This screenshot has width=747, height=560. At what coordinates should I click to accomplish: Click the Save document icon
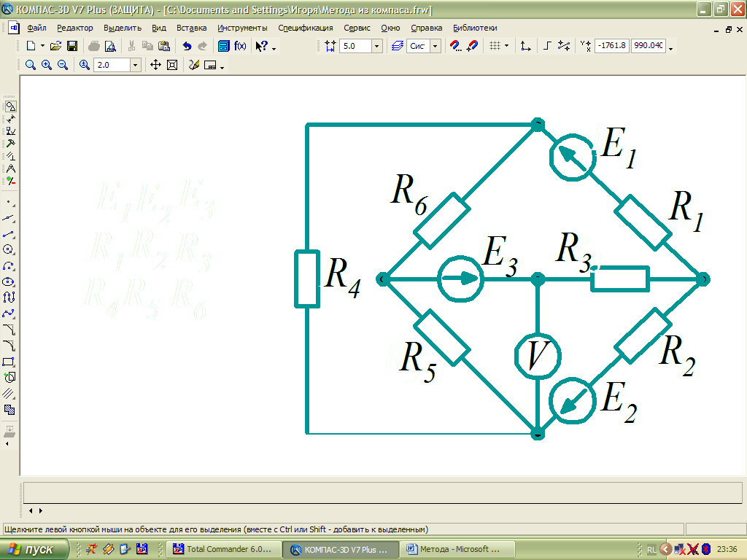pyautogui.click(x=72, y=46)
